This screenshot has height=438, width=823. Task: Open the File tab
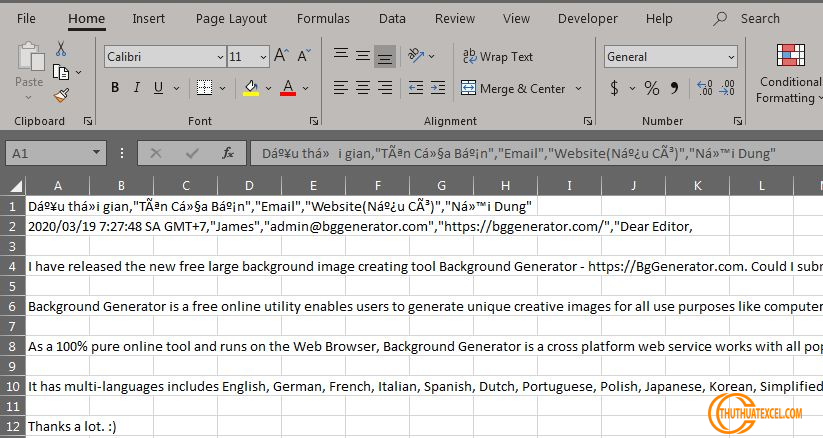(x=26, y=18)
